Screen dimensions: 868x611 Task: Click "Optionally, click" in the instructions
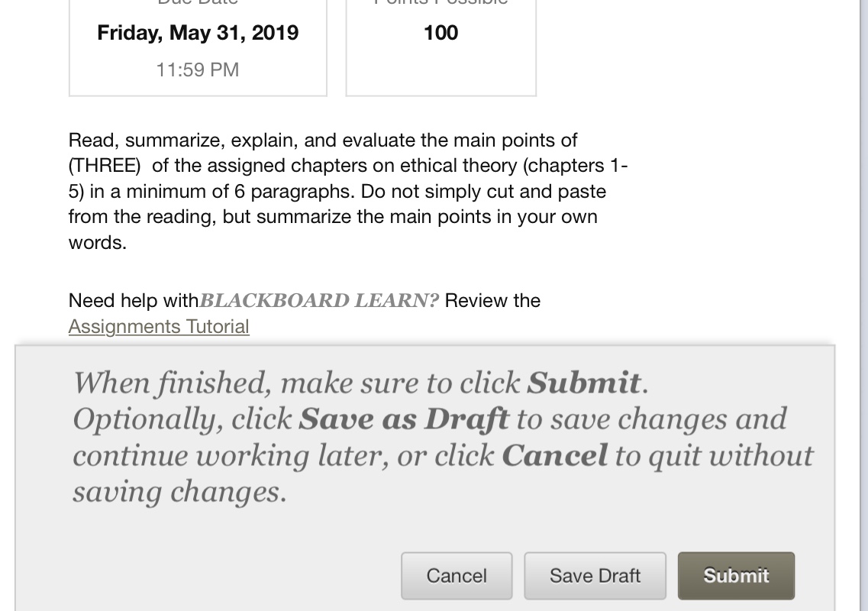(182, 419)
